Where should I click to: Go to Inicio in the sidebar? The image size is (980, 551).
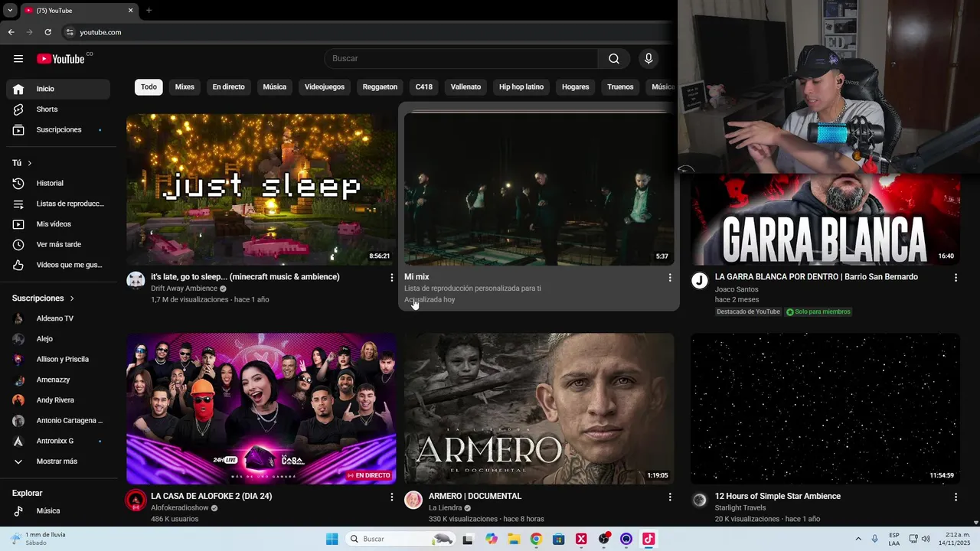coord(58,89)
